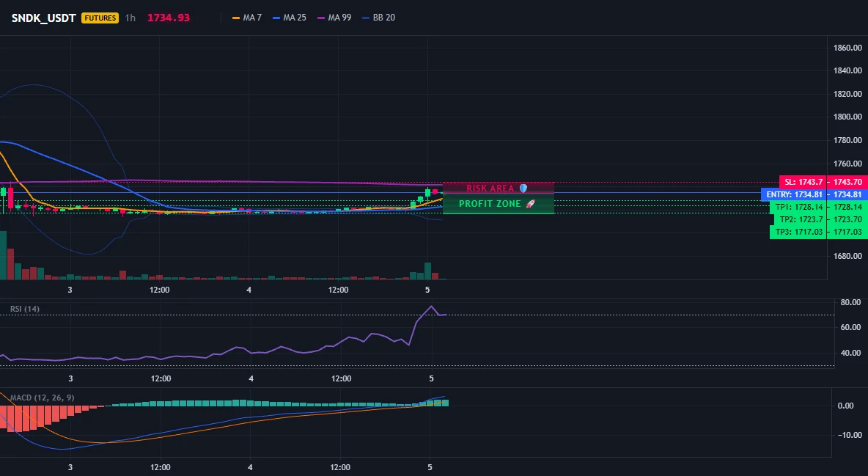Click the BB 20 legend marker
This screenshot has width=868, height=476.
click(366, 18)
